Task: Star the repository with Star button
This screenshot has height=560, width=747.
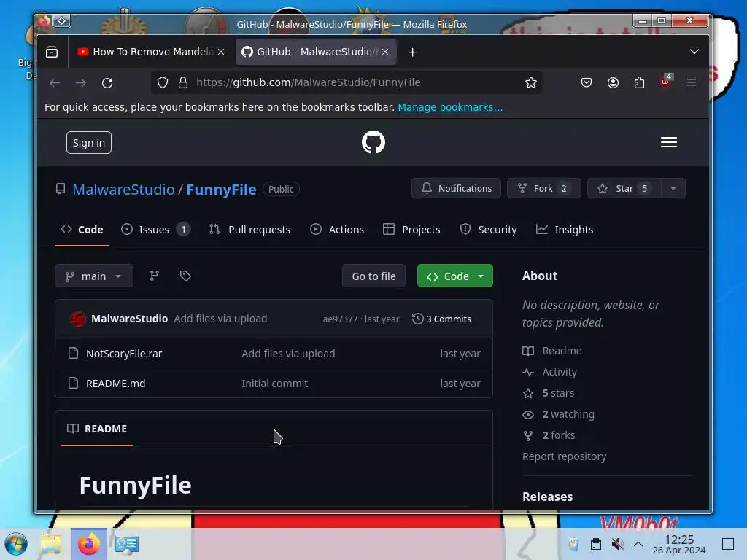Action: 624,189
